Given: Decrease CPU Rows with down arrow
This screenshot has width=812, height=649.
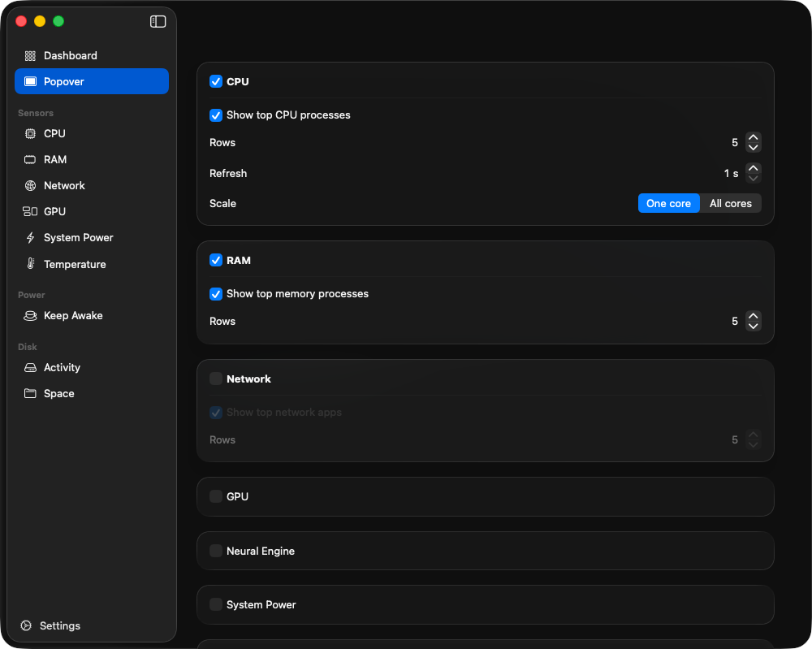Looking at the screenshot, I should coord(754,148).
